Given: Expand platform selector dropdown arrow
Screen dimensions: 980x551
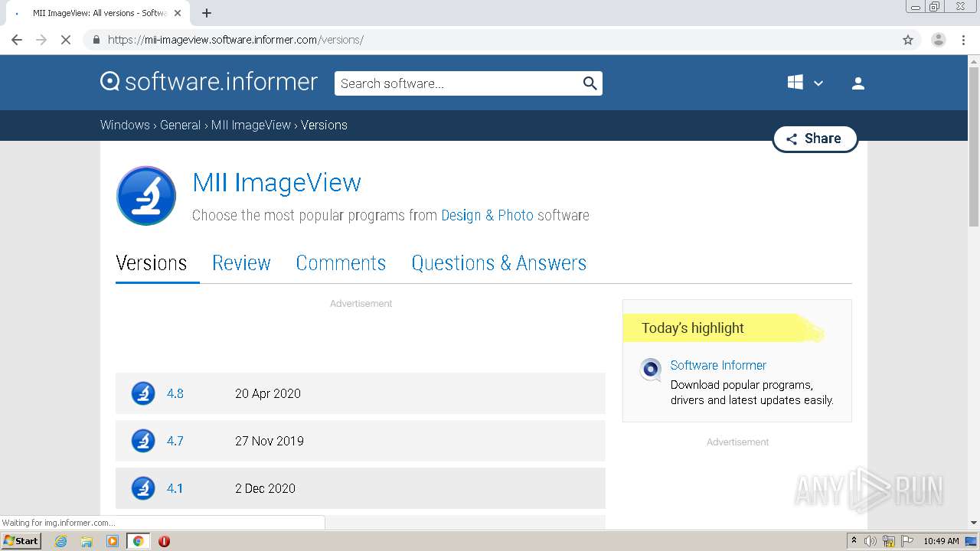Looking at the screenshot, I should tap(818, 83).
